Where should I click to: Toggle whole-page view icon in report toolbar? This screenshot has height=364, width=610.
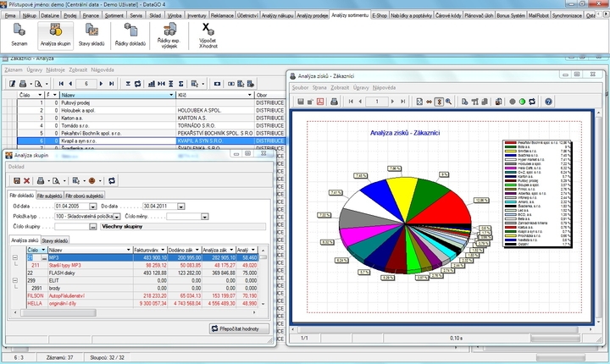[419, 102]
